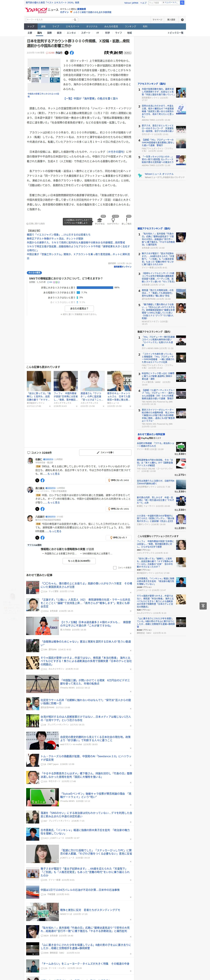The width and height of the screenshot is (210, 980).
Task: Focus the ウェブ検索 input field at top
Action: click(155, 3)
